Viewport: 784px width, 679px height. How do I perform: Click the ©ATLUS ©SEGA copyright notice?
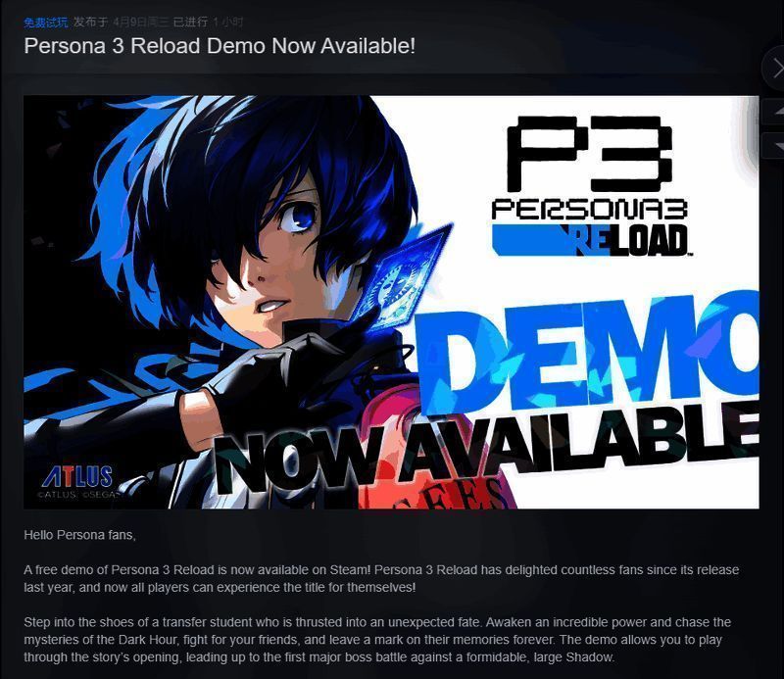coord(78,495)
